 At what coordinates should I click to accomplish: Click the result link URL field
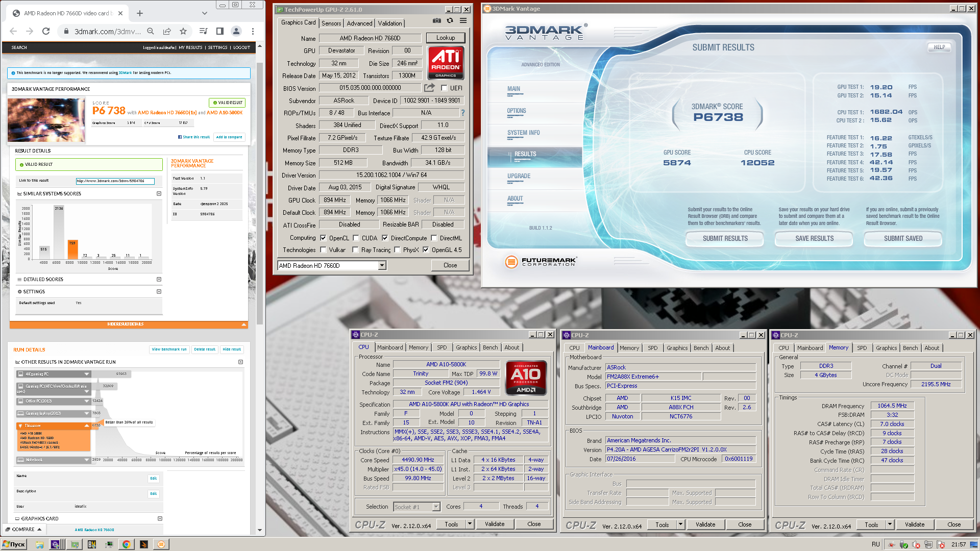point(115,181)
